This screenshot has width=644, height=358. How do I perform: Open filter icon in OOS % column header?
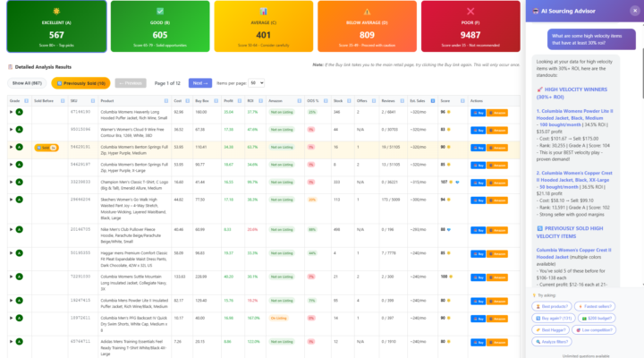(326, 101)
